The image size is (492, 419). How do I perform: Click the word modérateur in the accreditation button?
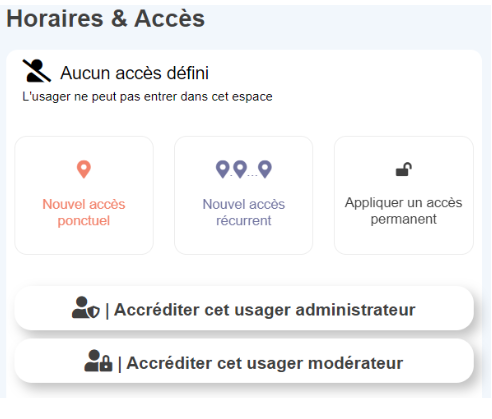356,363
